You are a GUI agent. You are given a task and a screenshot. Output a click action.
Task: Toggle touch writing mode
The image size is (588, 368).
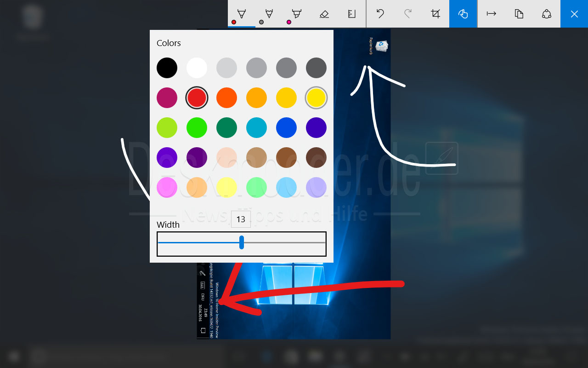pos(463,14)
